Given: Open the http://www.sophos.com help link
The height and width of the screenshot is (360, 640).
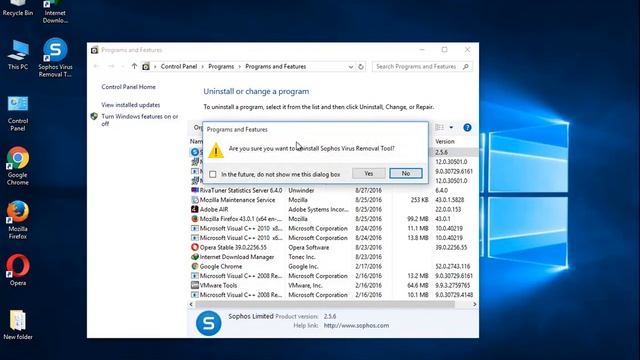Looking at the screenshot, I should 356,325.
